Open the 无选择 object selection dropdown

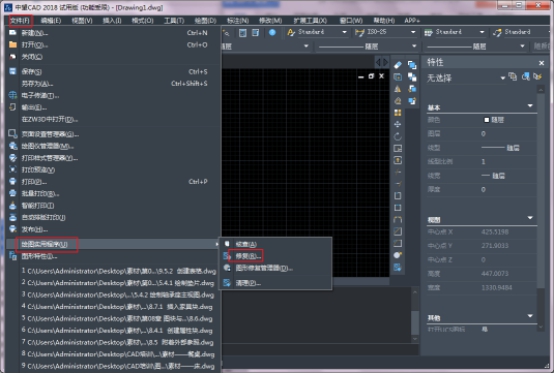[502, 78]
